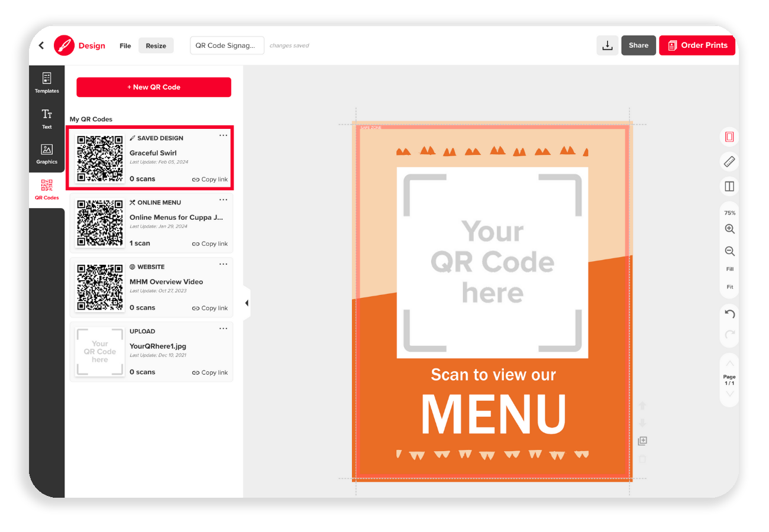Toggle the safe zone bleed icon
The height and width of the screenshot is (532, 769).
click(x=729, y=137)
